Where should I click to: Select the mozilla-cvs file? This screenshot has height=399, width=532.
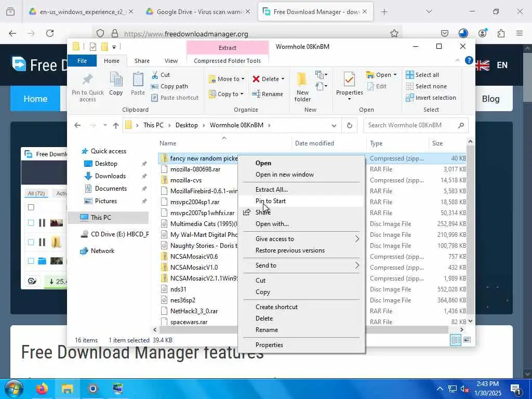tap(186, 180)
